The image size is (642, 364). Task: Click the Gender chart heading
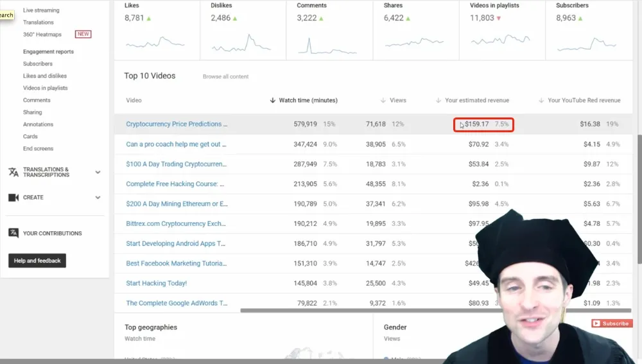[x=395, y=327]
